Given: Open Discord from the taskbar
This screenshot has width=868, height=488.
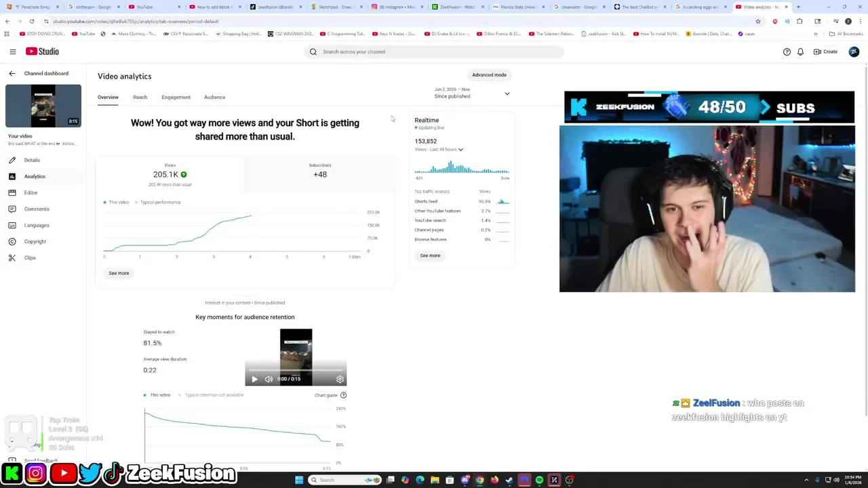Looking at the screenshot, I should click(x=465, y=480).
